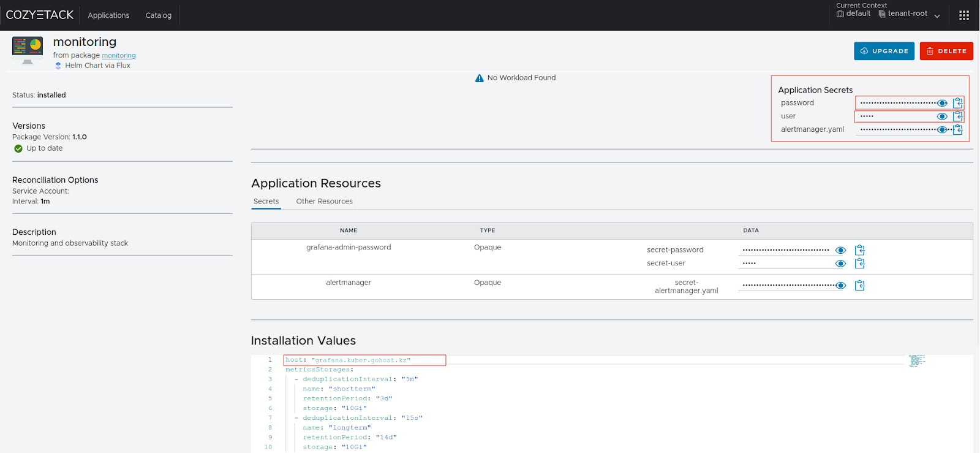The image size is (980, 453).
Task: Click the monitoring application icon
Action: click(28, 50)
